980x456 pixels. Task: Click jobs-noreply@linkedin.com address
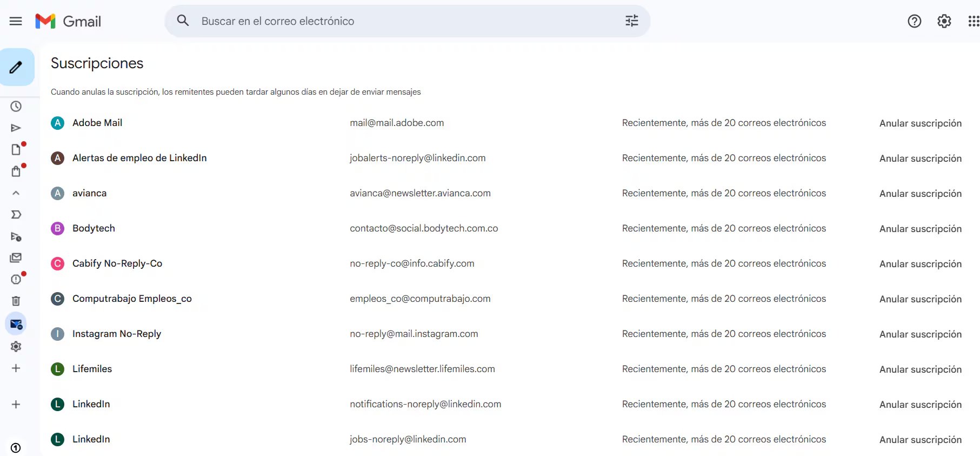tap(408, 439)
